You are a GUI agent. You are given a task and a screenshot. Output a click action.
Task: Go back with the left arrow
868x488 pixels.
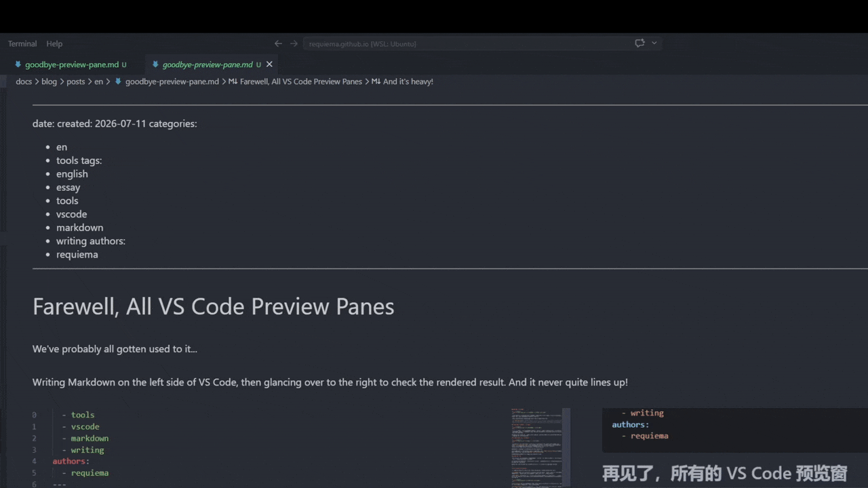(x=278, y=43)
